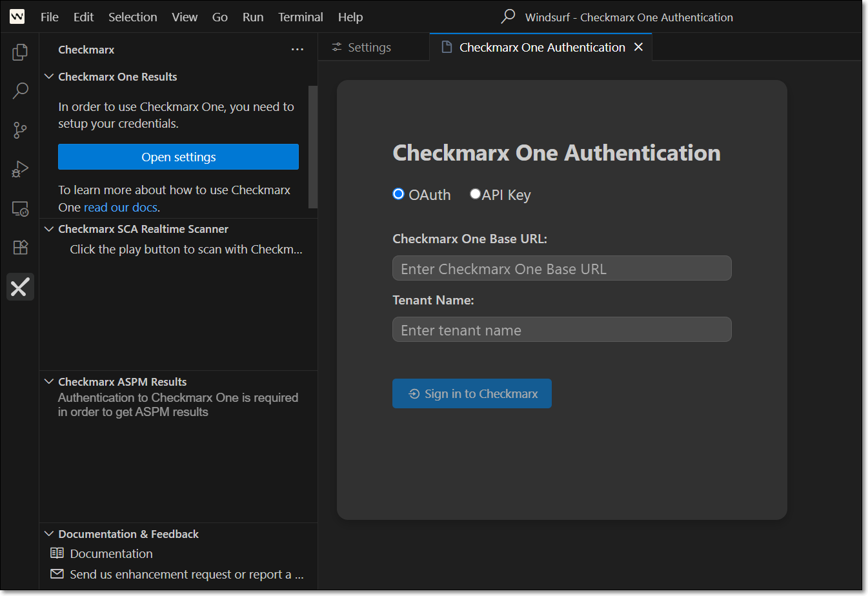Click the 'Tenant Name:' label
Screen dimensions: 868x596
(433, 300)
